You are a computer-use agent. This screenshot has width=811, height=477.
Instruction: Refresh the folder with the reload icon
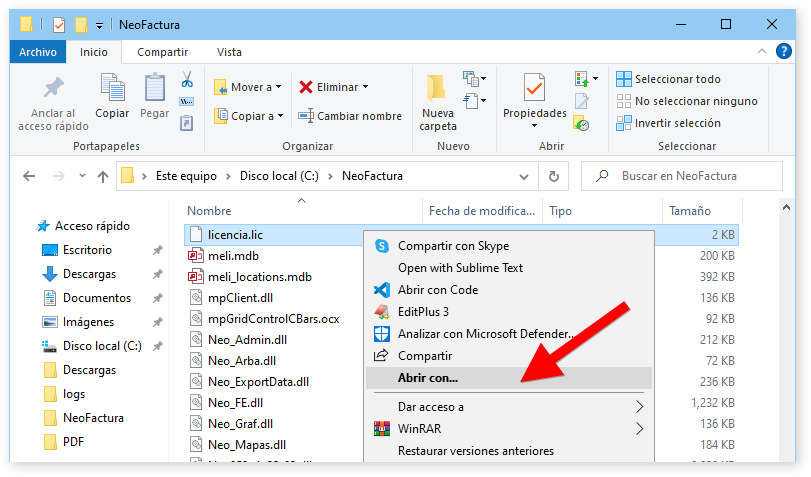pyautogui.click(x=552, y=176)
